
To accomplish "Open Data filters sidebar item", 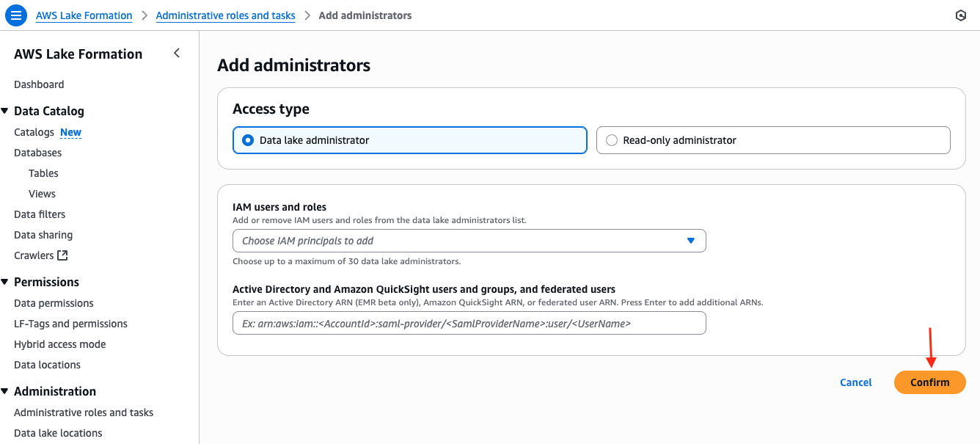I will coord(40,214).
